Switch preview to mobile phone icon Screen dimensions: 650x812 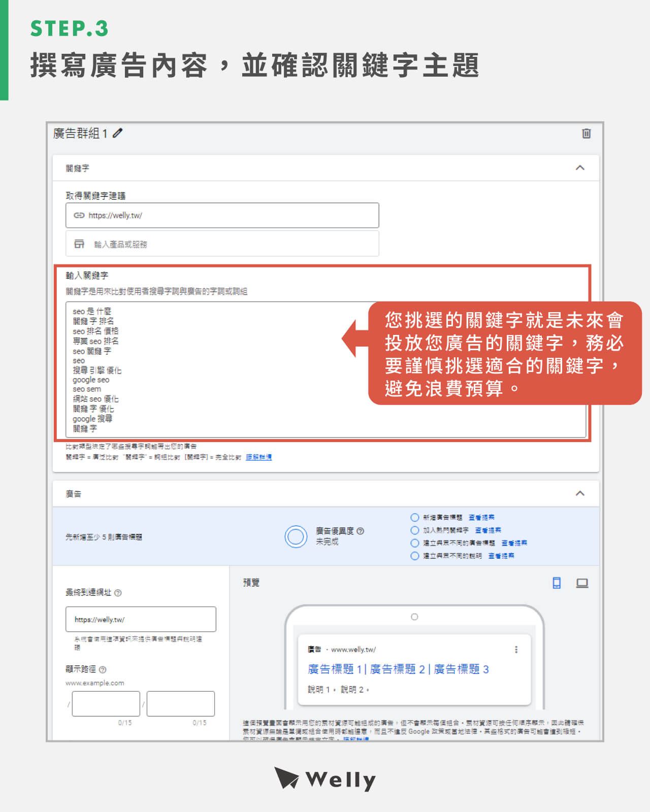click(557, 583)
